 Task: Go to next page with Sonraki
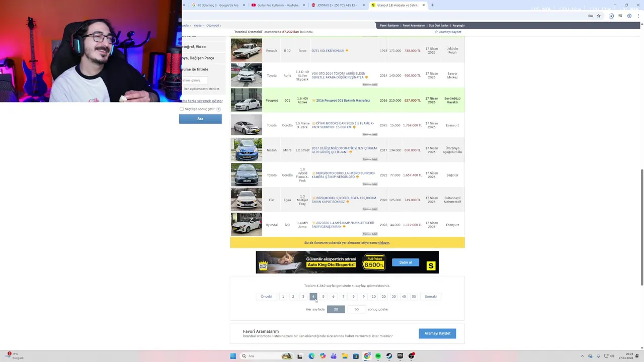[431, 297]
